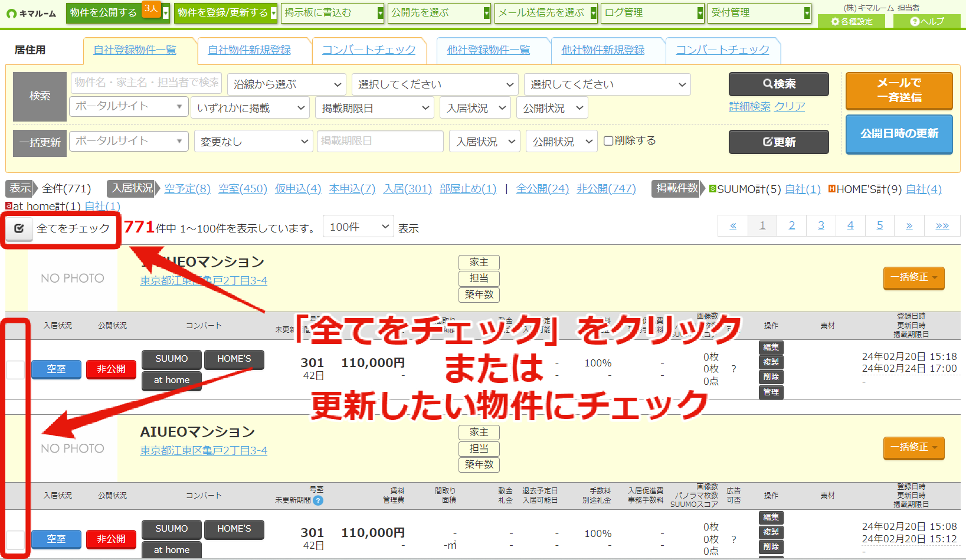Click 管理 for first room 301
The image size is (966, 560).
point(771,392)
